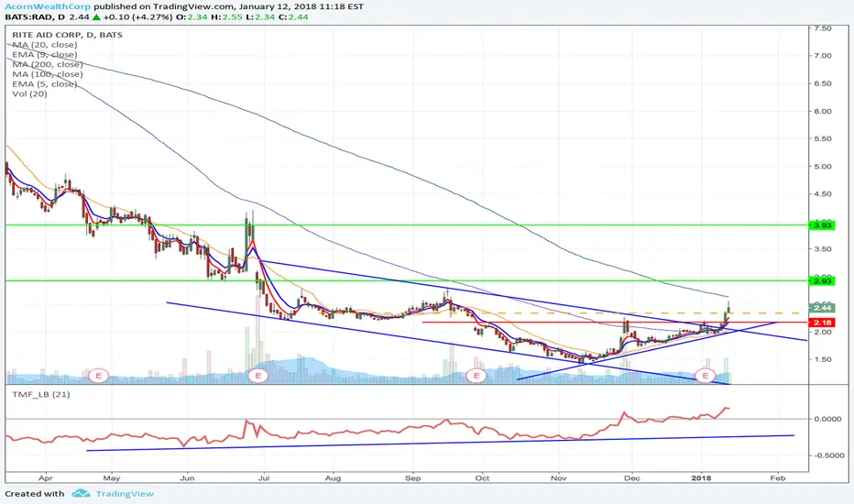Select the EMA (5, close) legend entry
Viewport: 854px width, 504px height.
(x=45, y=84)
